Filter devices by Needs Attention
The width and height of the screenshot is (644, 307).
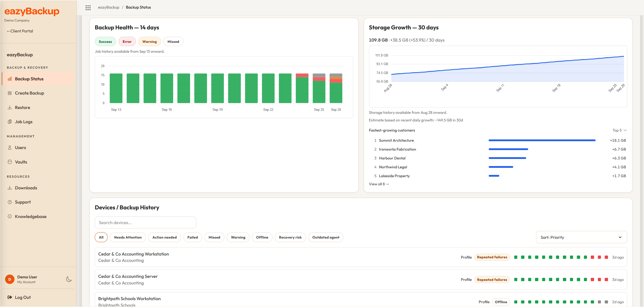click(128, 237)
